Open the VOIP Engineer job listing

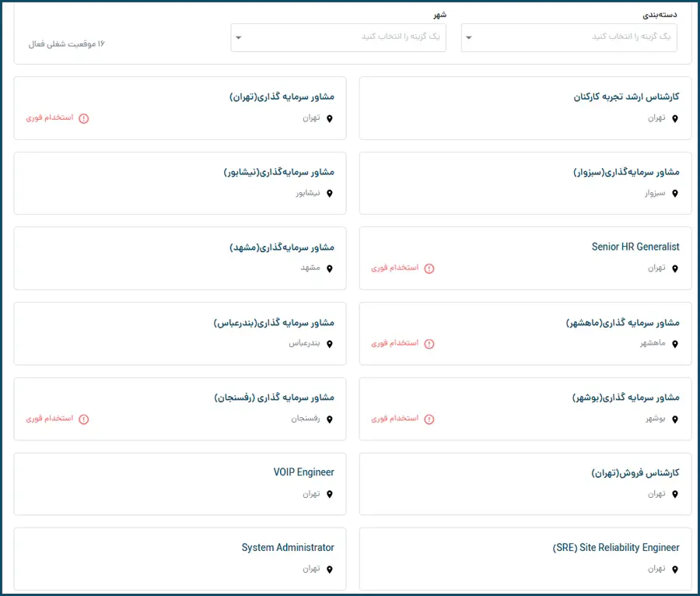303,472
